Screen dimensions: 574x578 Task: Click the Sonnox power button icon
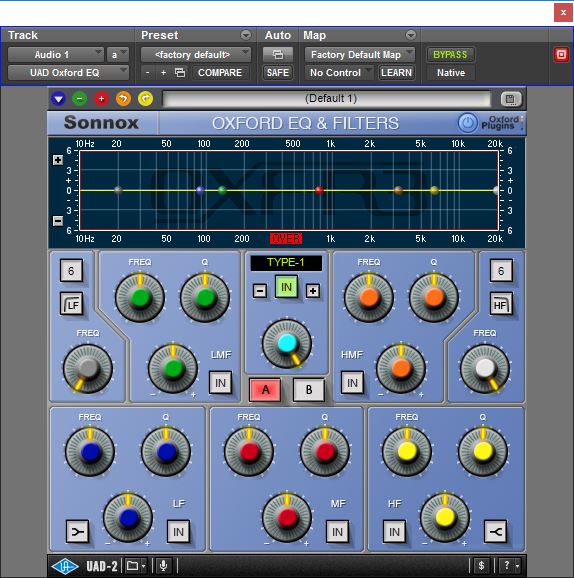pyautogui.click(x=467, y=123)
